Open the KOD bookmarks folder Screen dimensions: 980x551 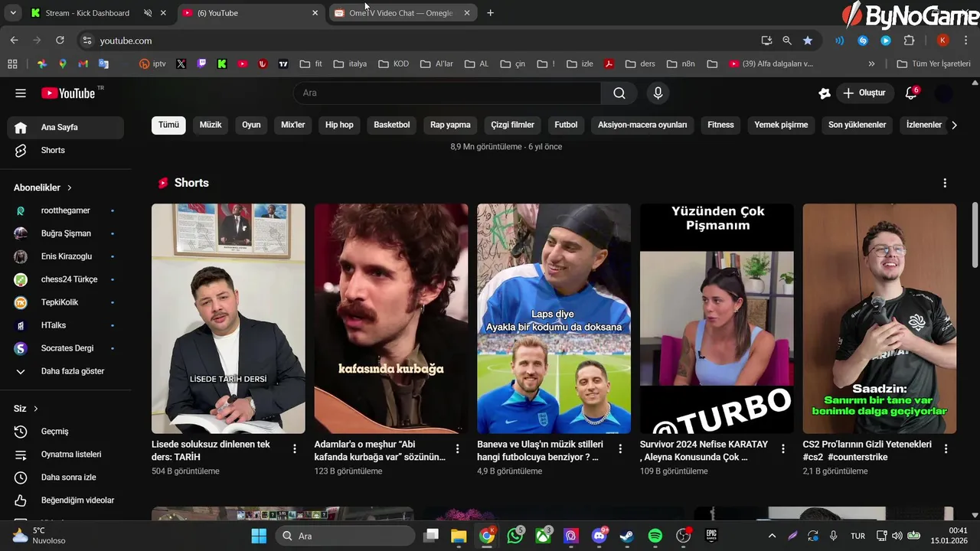point(394,64)
